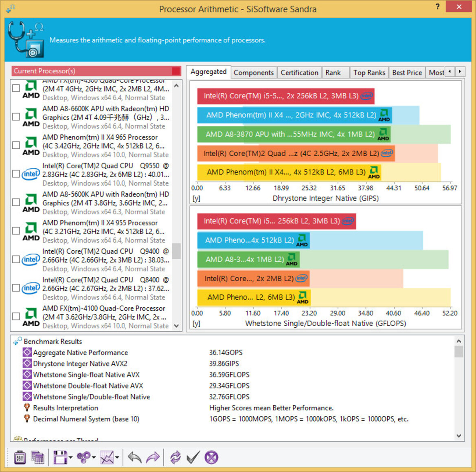Select the Intel Core2 Quad Q9400 checkbox
Viewport: 476px width, 472px height.
coord(16,260)
